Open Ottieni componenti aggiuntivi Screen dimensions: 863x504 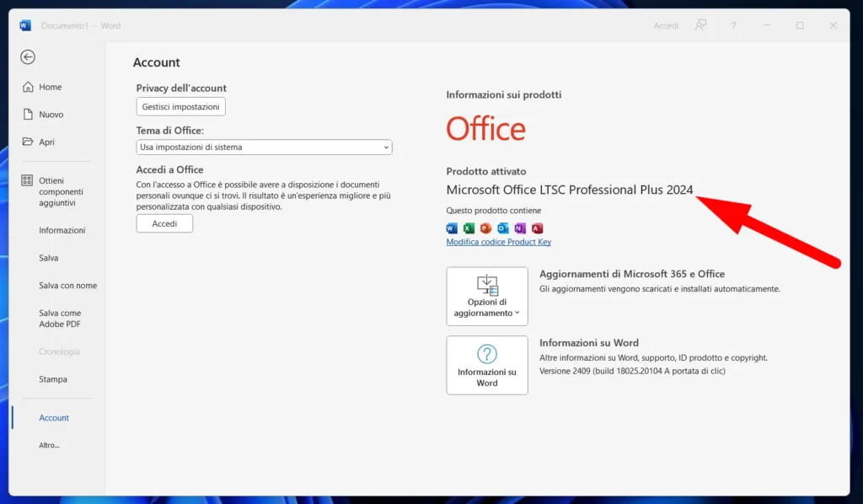click(61, 191)
